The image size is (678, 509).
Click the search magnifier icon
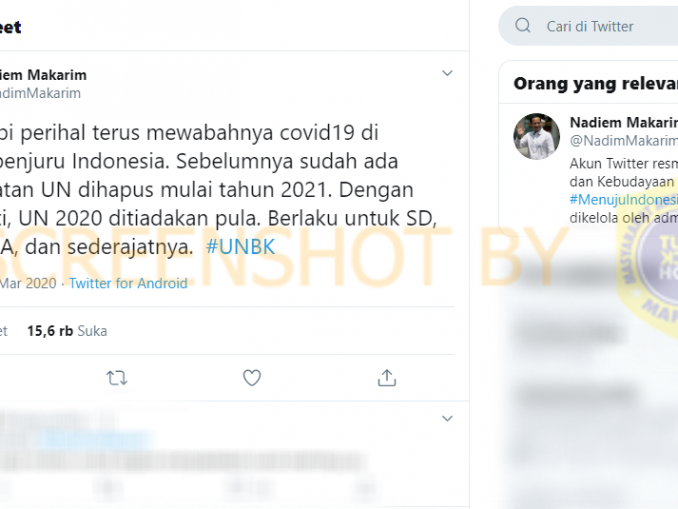coord(523,26)
